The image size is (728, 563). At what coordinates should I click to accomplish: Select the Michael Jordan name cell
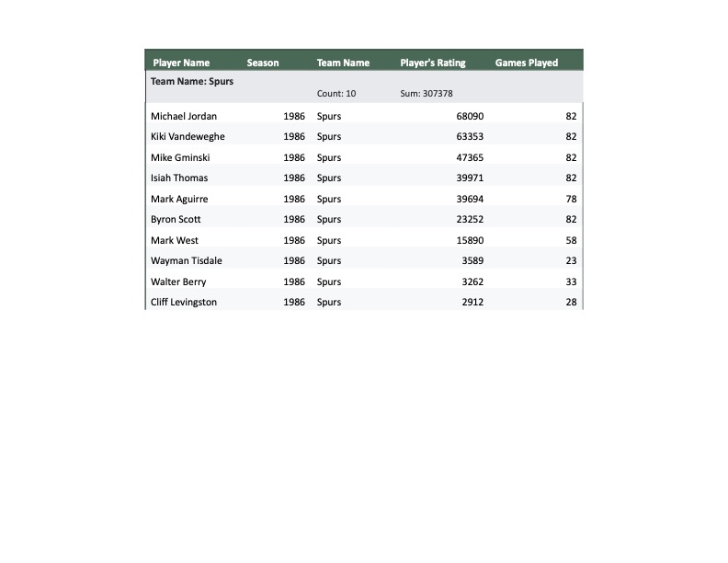184,116
